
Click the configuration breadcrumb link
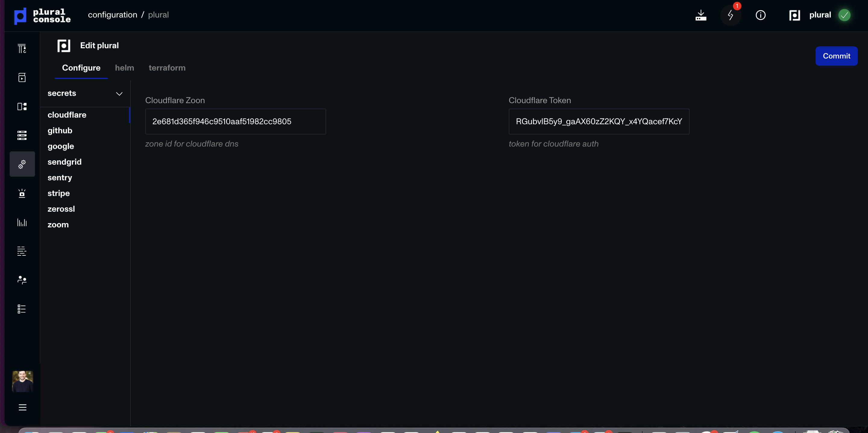pyautogui.click(x=112, y=15)
